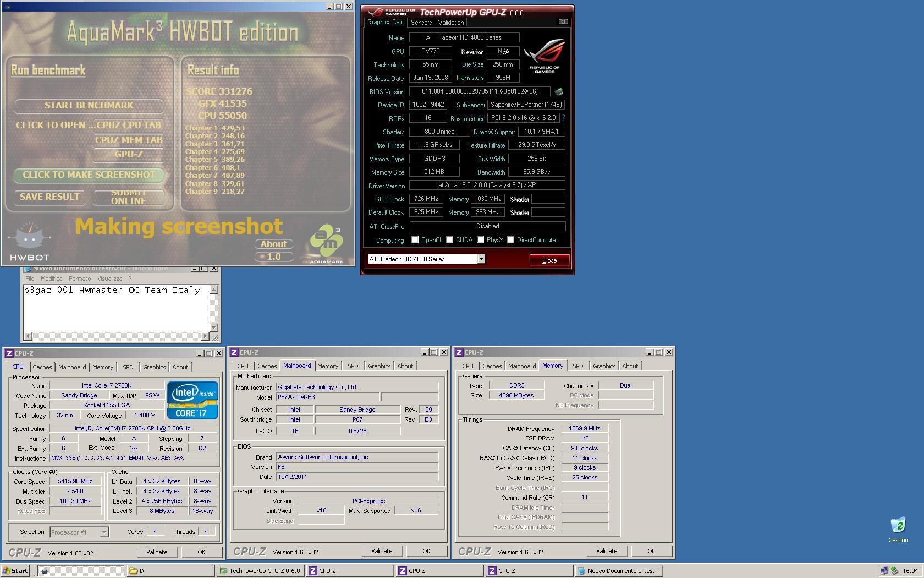Open Graphics tab in Memory CPU-Z window

coord(604,366)
